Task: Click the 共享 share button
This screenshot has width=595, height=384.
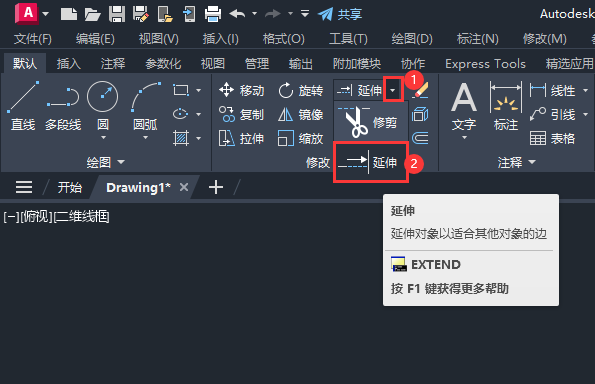Action: tap(340, 14)
